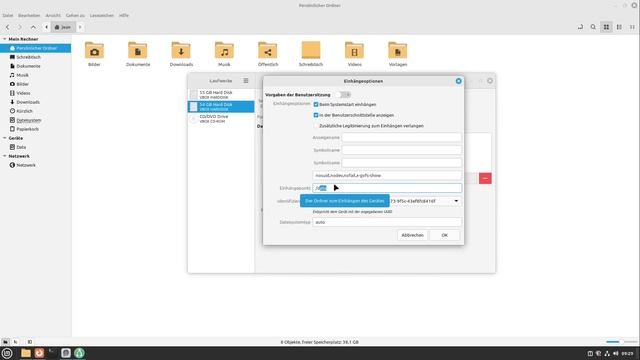Image resolution: width=640 pixels, height=360 pixels.
Task: Select Persönlicher Ordner in the sidebar
Action: [x=36, y=48]
